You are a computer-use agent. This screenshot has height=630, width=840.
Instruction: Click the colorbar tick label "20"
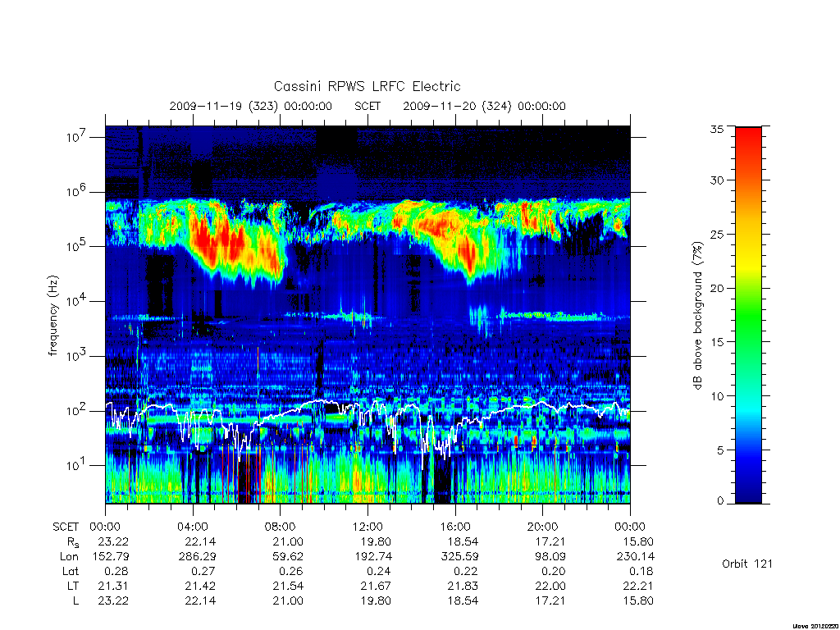coord(716,288)
